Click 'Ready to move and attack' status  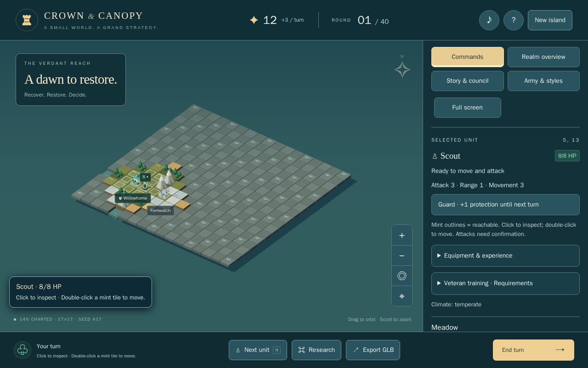pyautogui.click(x=468, y=171)
